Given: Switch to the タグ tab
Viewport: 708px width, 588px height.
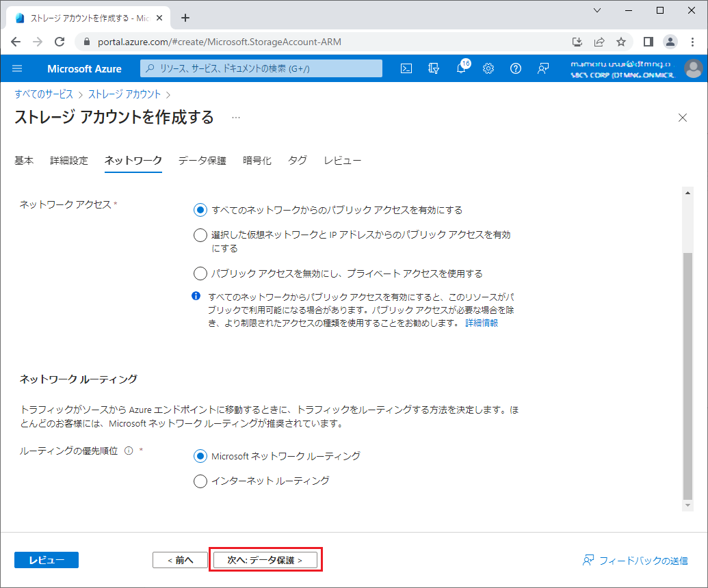Looking at the screenshot, I should coord(298,161).
